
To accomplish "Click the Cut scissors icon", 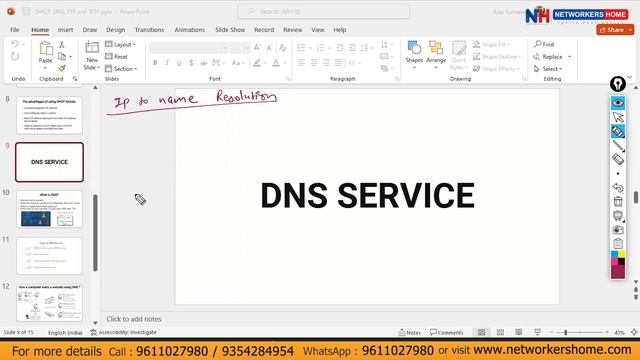I will tap(62, 44).
